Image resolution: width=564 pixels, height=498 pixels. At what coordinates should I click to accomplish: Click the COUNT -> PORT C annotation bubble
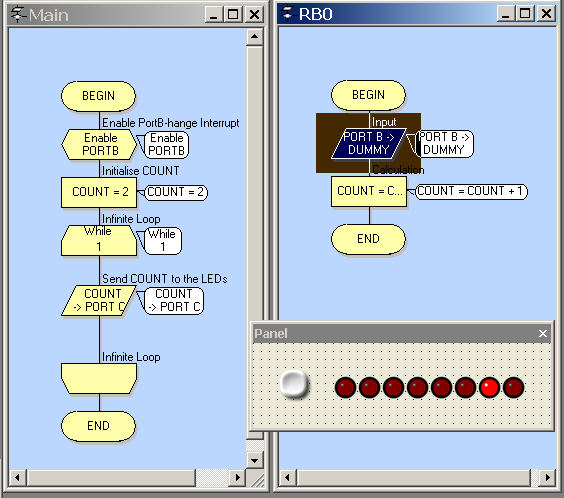coord(174,300)
